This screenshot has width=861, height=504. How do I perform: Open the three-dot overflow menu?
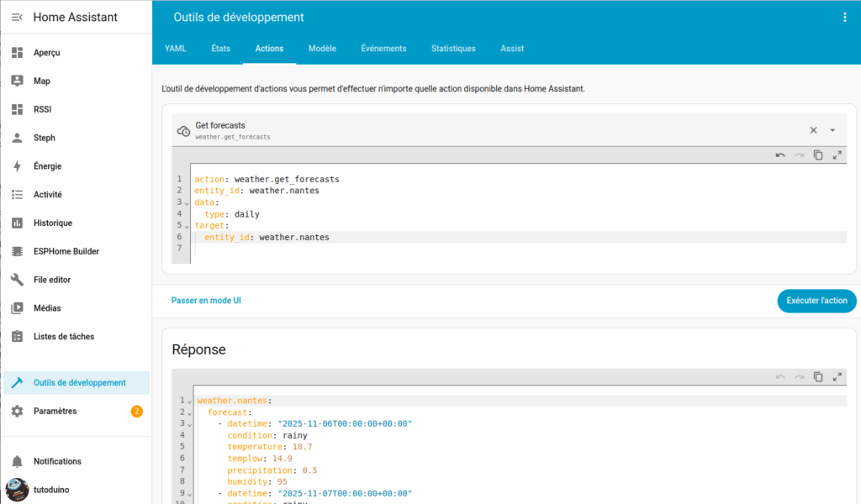point(845,17)
